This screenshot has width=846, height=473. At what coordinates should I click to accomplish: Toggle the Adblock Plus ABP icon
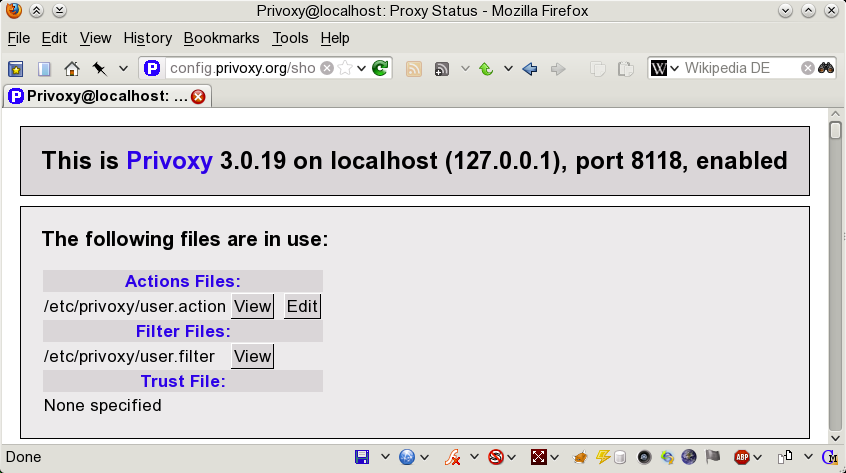coord(742,457)
